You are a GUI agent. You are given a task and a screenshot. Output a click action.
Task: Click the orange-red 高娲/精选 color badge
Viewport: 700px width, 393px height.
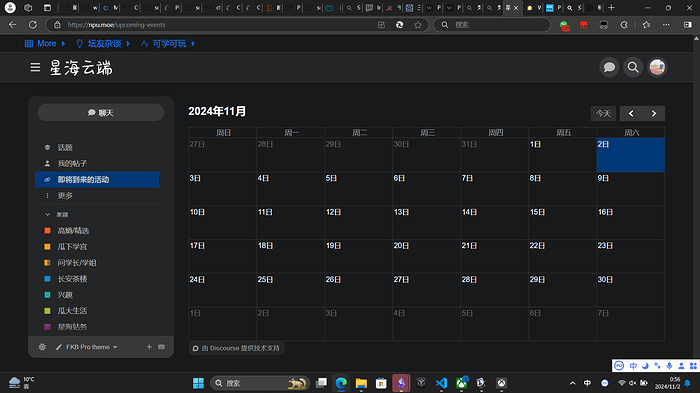(47, 230)
